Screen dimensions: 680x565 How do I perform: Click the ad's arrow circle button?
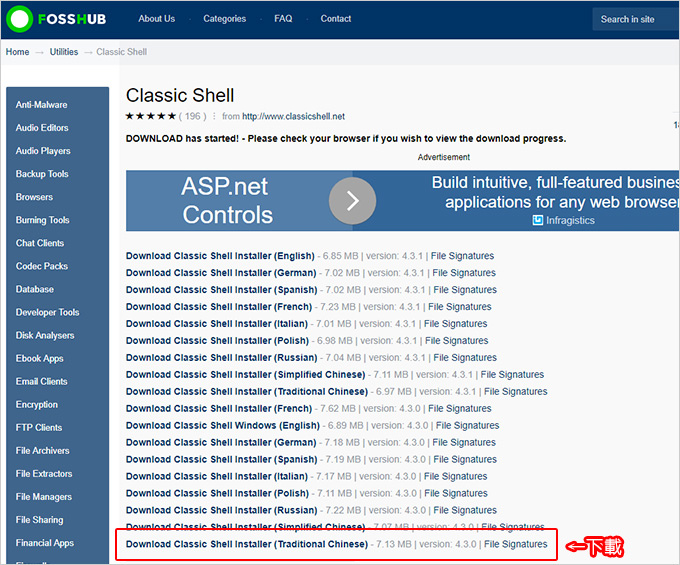tap(352, 201)
